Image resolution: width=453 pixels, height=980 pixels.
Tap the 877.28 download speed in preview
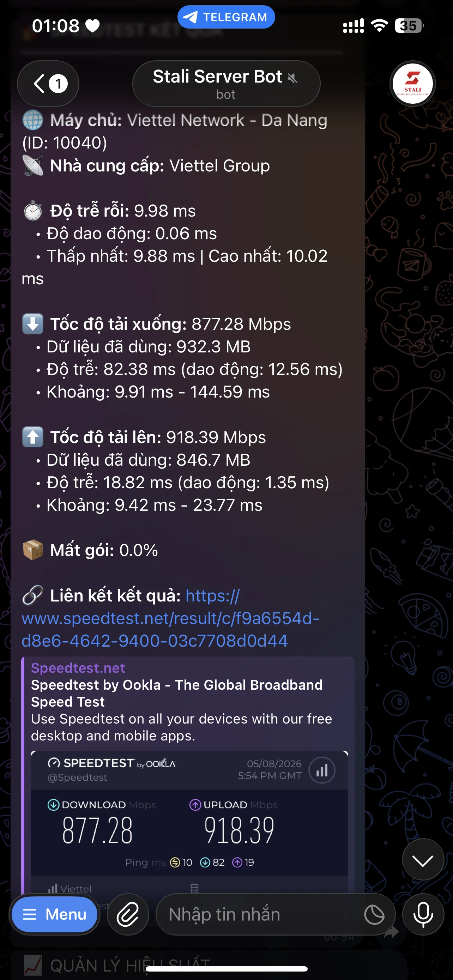point(97,830)
